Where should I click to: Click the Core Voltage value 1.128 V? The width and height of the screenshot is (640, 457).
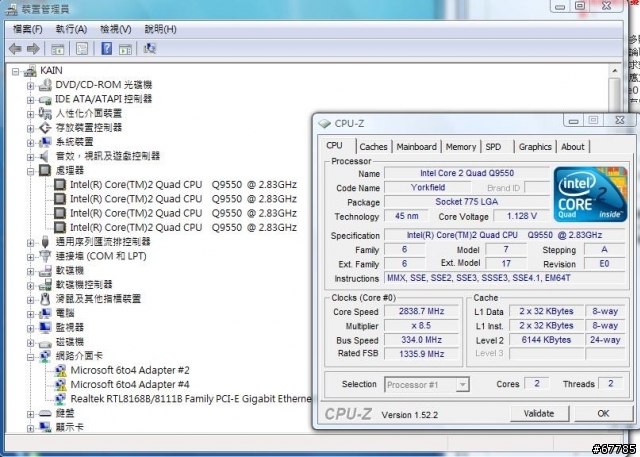[522, 216]
